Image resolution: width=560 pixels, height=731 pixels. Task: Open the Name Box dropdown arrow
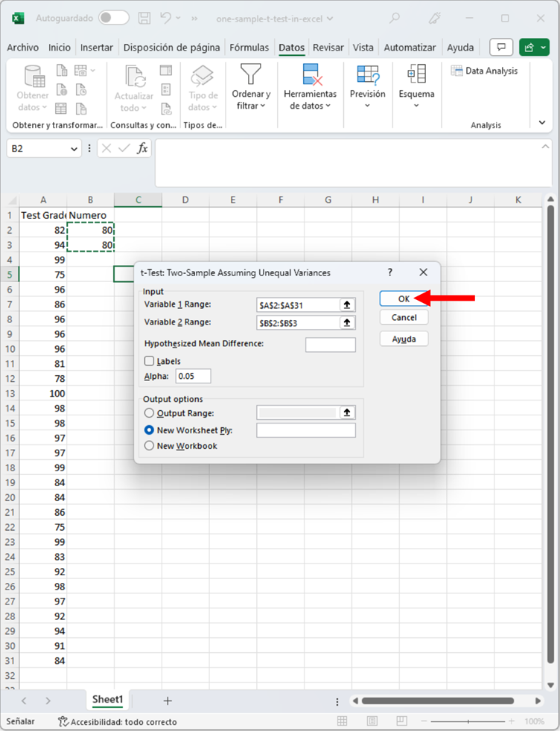tap(74, 149)
